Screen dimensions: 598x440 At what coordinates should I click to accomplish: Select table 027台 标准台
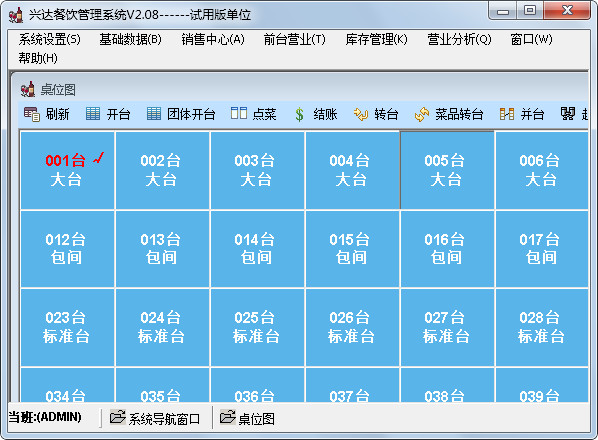447,327
